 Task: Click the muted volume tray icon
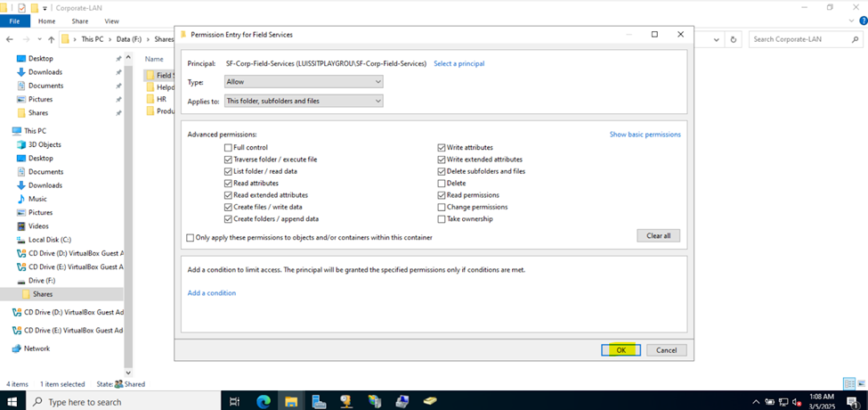[797, 402]
